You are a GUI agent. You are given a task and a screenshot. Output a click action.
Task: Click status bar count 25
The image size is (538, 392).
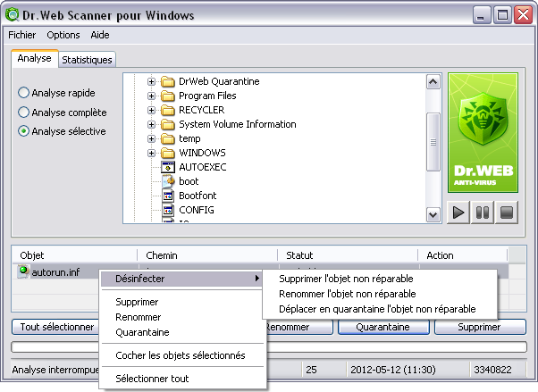coord(311,370)
